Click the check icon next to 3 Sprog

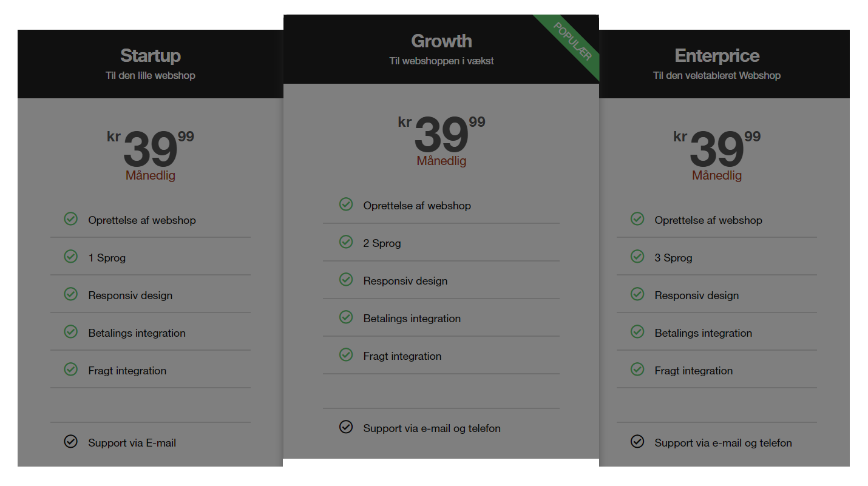coord(637,256)
